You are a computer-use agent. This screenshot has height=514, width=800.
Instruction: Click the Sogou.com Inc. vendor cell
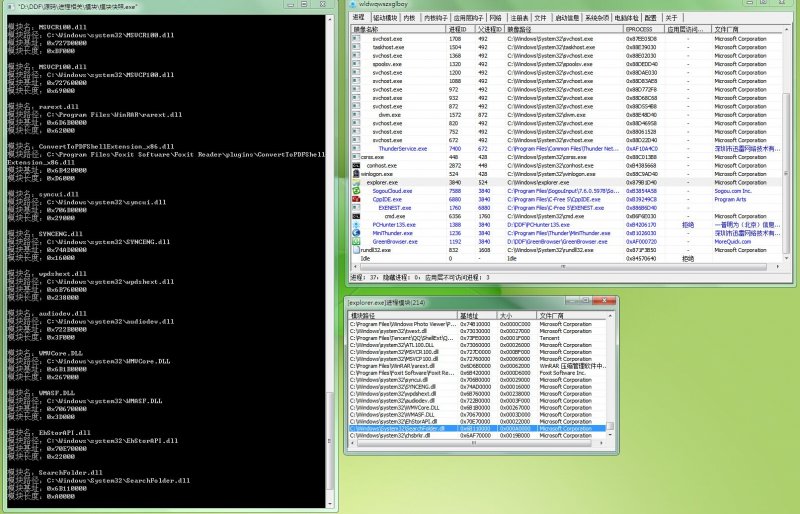[733, 191]
